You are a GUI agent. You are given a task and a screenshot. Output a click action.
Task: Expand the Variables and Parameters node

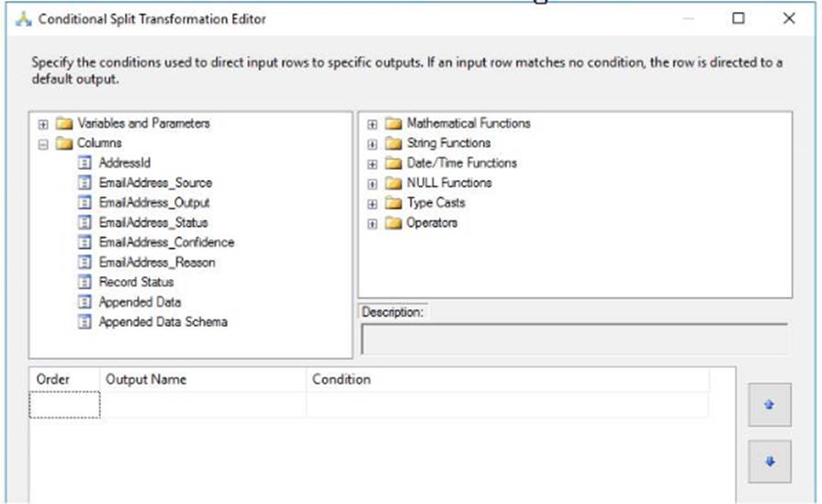[43, 123]
